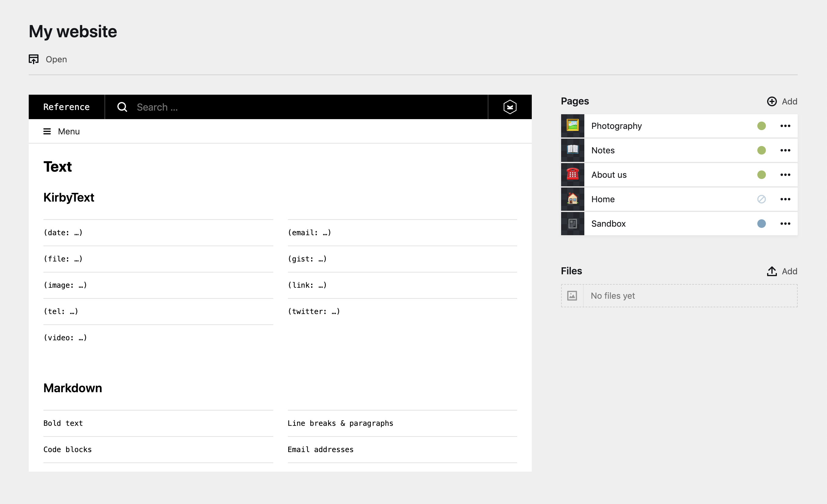The width and height of the screenshot is (827, 504).
Task: Click the upload icon to add files
Action: click(772, 271)
